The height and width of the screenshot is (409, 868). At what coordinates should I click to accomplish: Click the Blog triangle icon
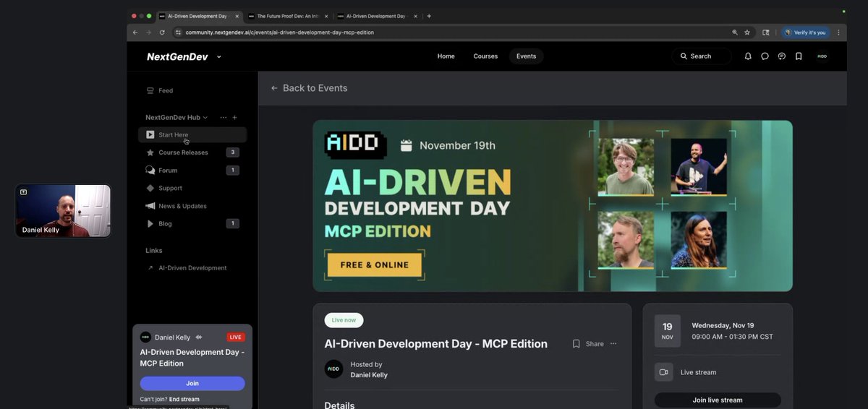pyautogui.click(x=150, y=224)
